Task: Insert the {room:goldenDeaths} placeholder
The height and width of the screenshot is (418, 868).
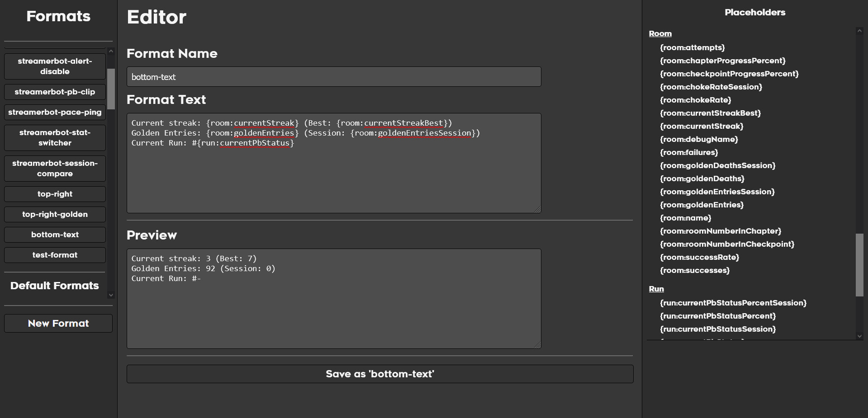Action: (x=702, y=178)
